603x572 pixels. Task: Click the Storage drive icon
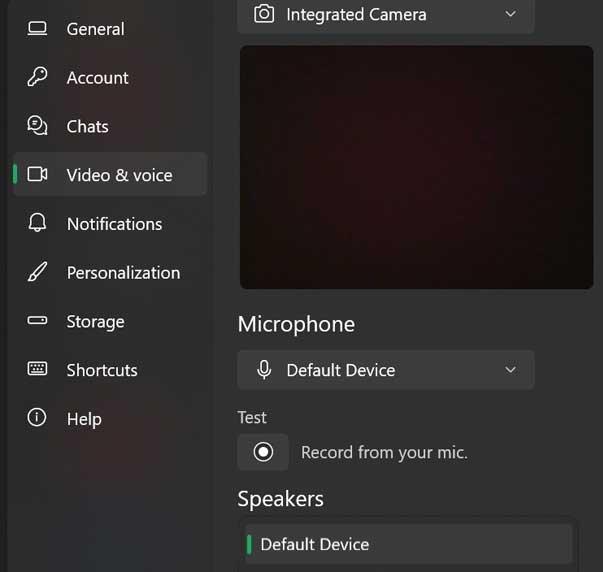pos(37,321)
